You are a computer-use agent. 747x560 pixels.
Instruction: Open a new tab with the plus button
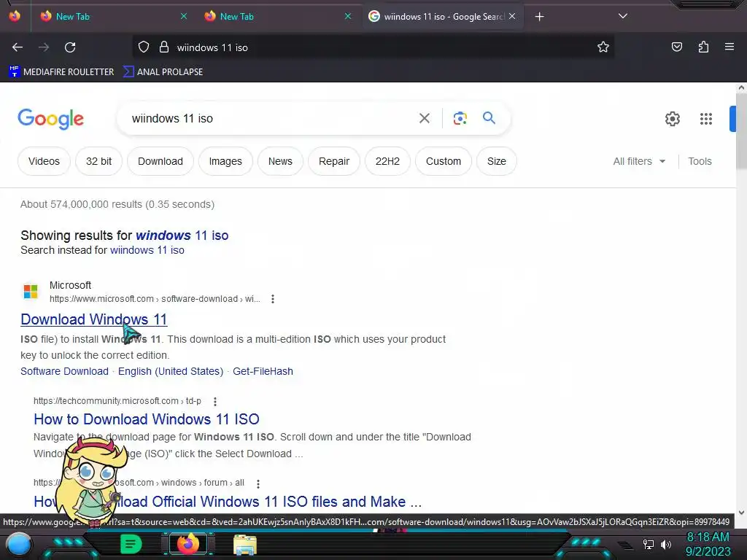(x=539, y=17)
